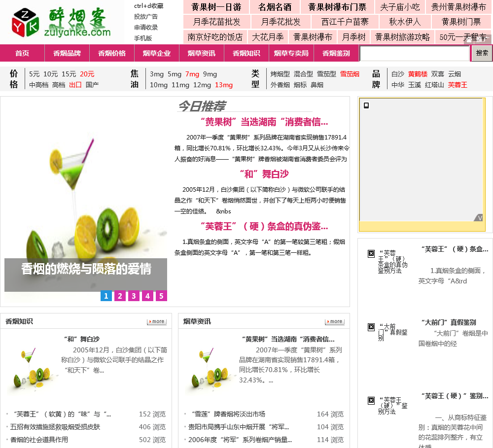Click more button in 烟草资讯 panel

(335, 321)
